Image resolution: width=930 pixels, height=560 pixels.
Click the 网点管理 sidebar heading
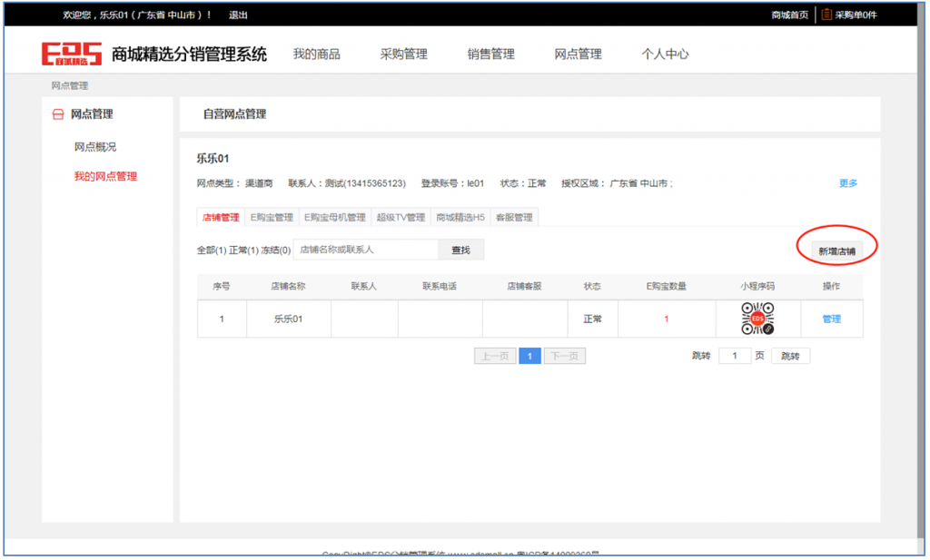tap(92, 114)
